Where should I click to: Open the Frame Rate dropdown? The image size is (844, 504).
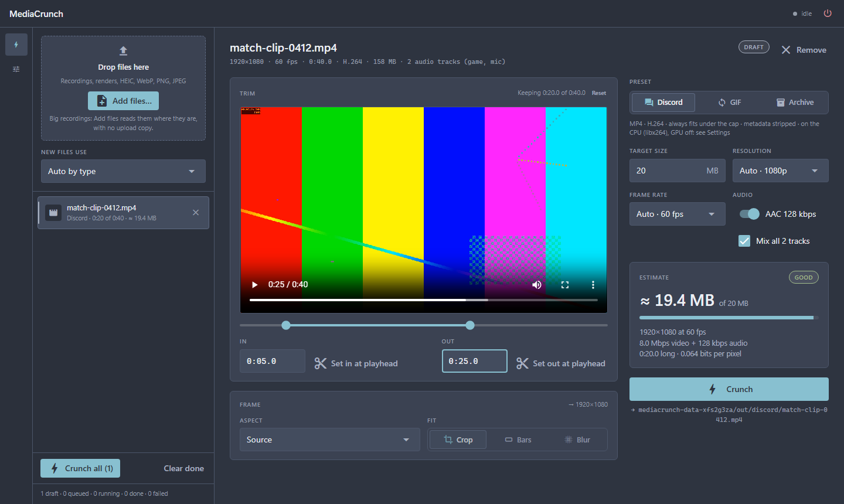tap(678, 214)
